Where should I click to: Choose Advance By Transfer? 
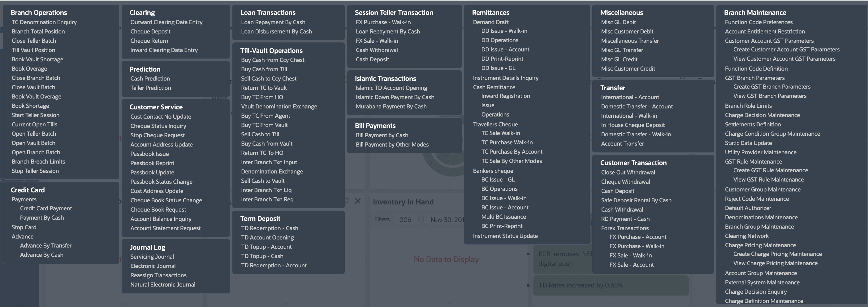point(46,246)
